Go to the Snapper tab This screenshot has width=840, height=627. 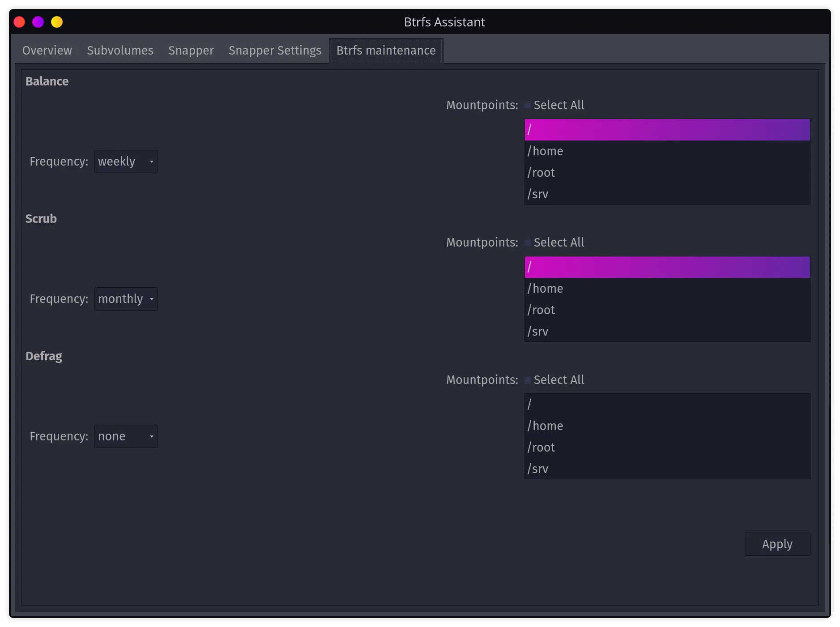tap(191, 51)
